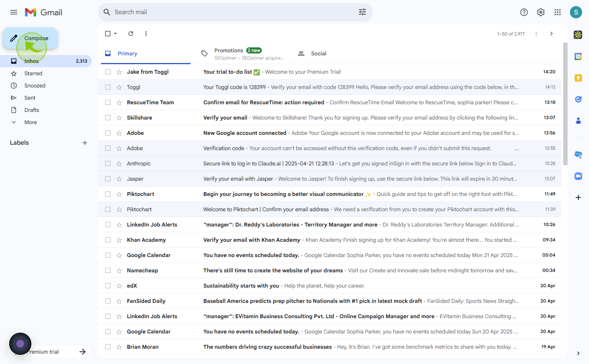Viewport: 589px width, 364px height.
Task: Open Contacts side panel icon
Action: coord(578,121)
